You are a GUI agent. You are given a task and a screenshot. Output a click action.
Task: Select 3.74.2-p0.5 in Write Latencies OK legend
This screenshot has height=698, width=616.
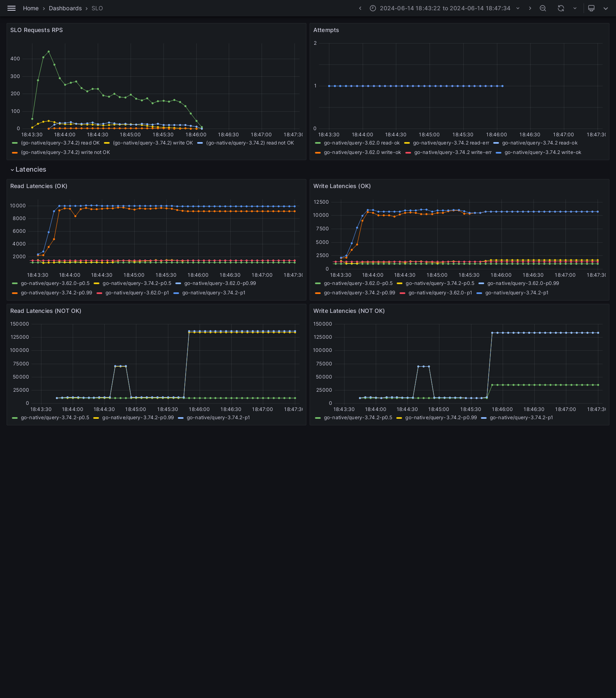[440, 283]
